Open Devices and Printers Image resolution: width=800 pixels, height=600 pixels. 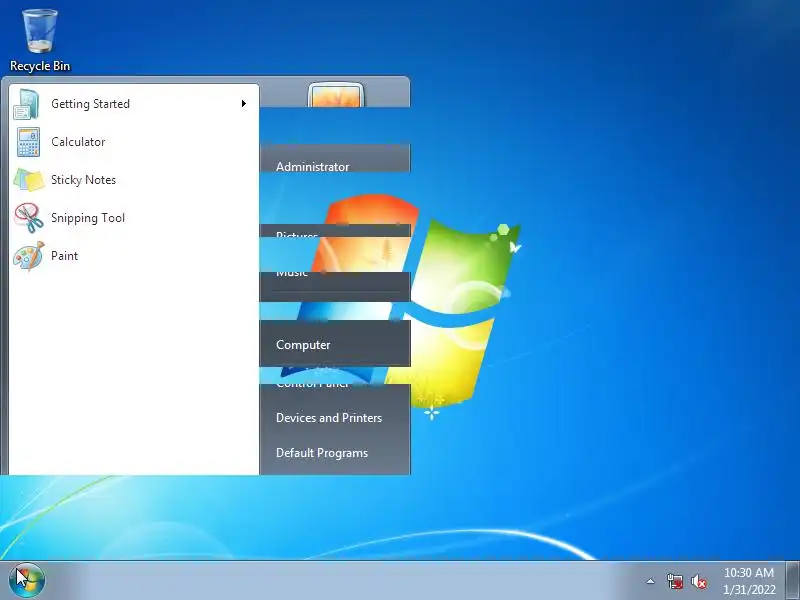pos(329,418)
